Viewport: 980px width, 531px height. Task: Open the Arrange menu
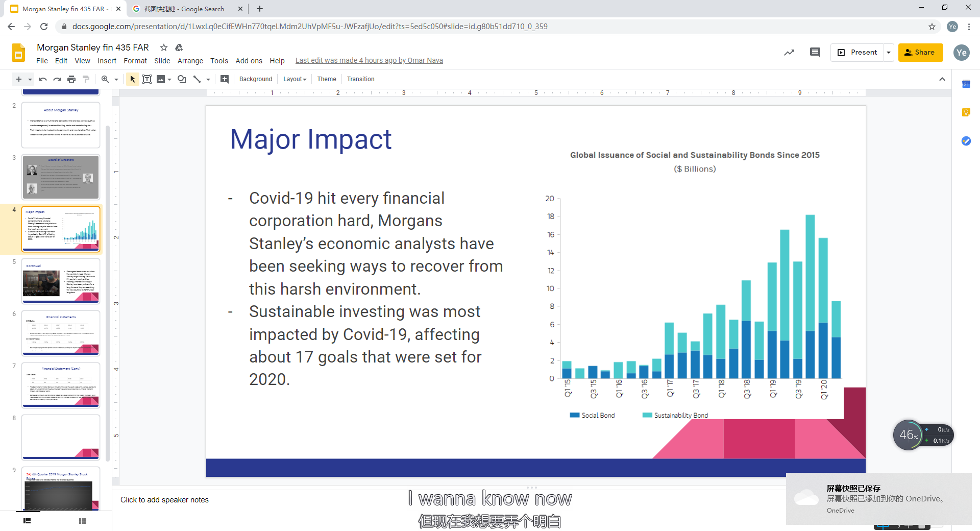pos(190,61)
